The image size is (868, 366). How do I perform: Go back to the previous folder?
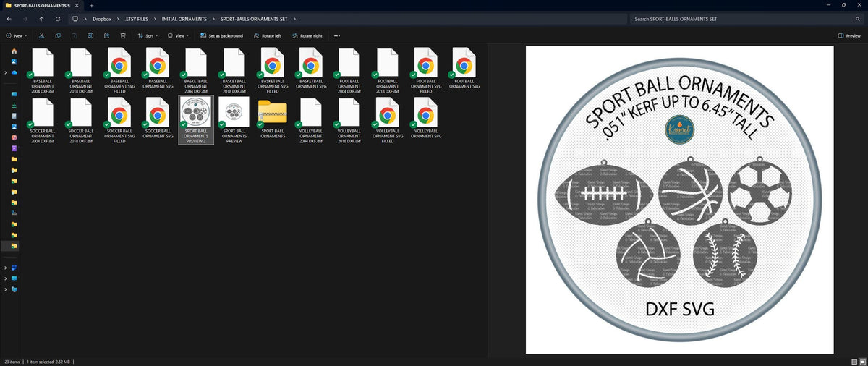click(8, 19)
